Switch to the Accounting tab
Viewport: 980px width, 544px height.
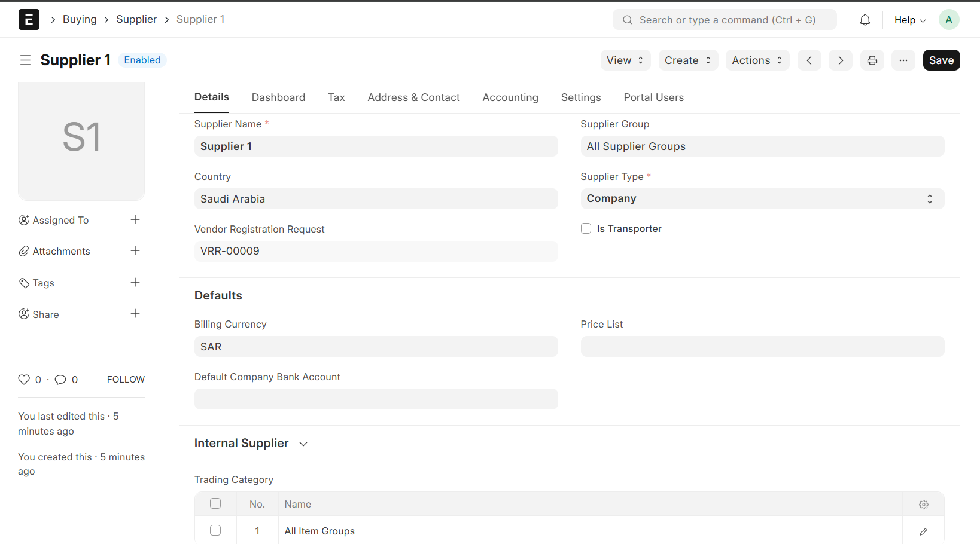click(x=510, y=97)
